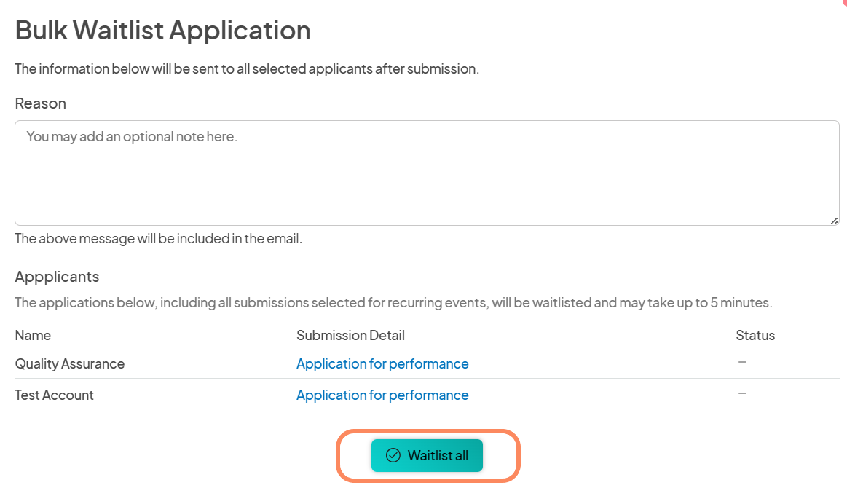Select the Name column header
847x504 pixels.
pyautogui.click(x=33, y=335)
